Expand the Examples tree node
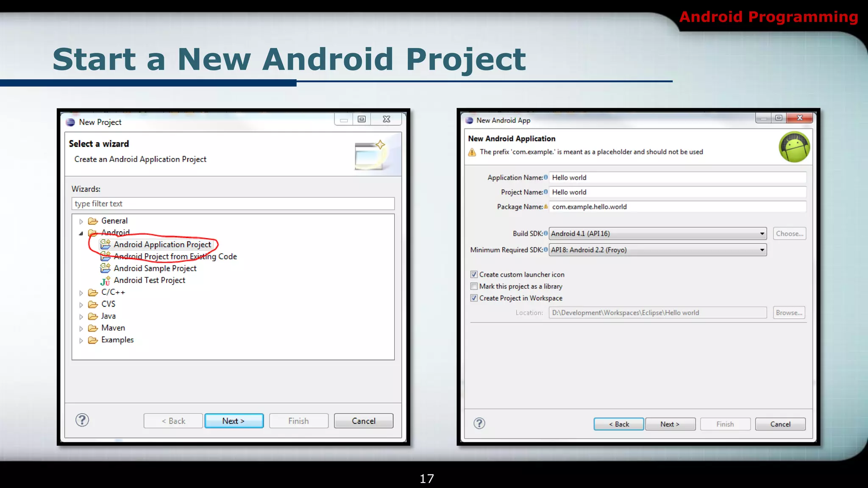This screenshot has width=868, height=488. [81, 341]
